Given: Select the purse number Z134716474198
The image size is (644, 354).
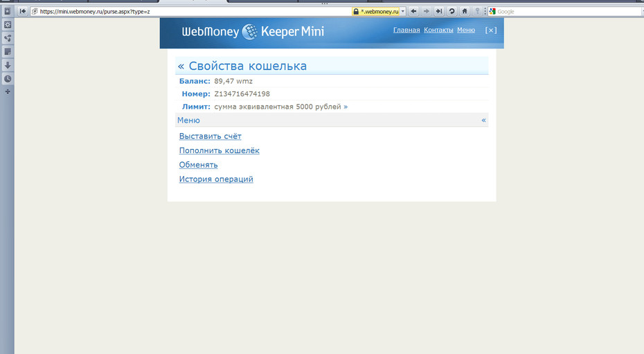Looking at the screenshot, I should [x=242, y=94].
